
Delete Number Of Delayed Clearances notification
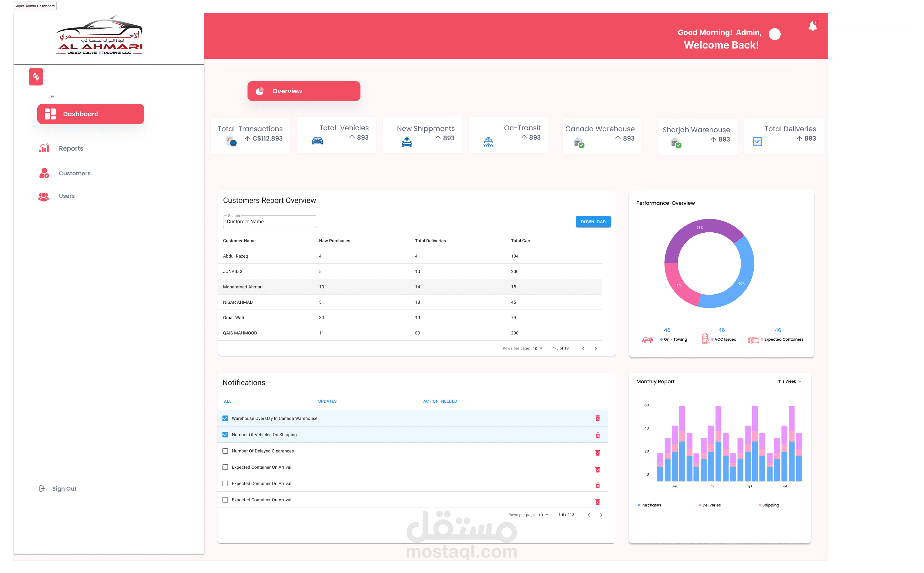click(597, 452)
